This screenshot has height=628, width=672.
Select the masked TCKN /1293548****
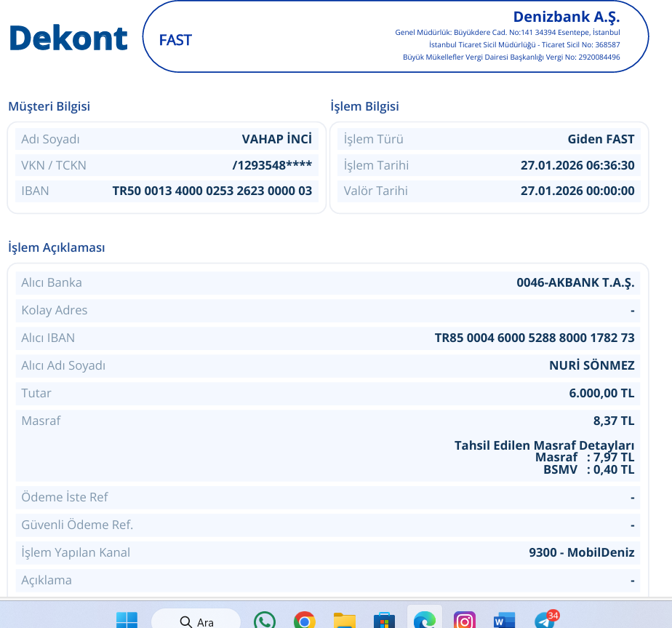pos(272,165)
